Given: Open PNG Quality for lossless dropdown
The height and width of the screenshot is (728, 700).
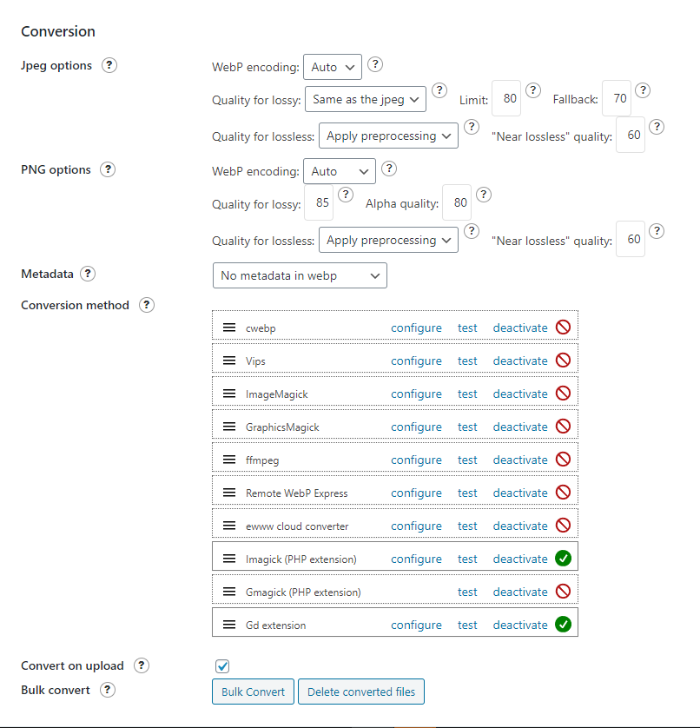Looking at the screenshot, I should 388,241.
